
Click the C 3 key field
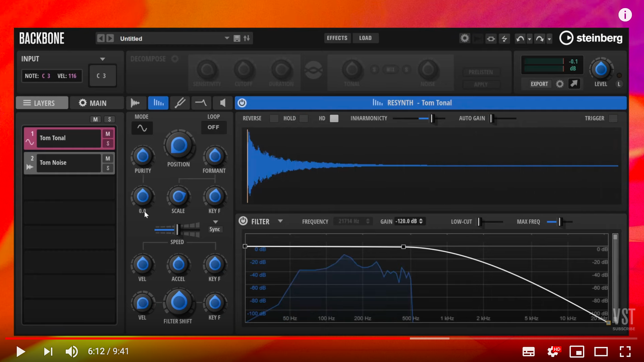[102, 76]
